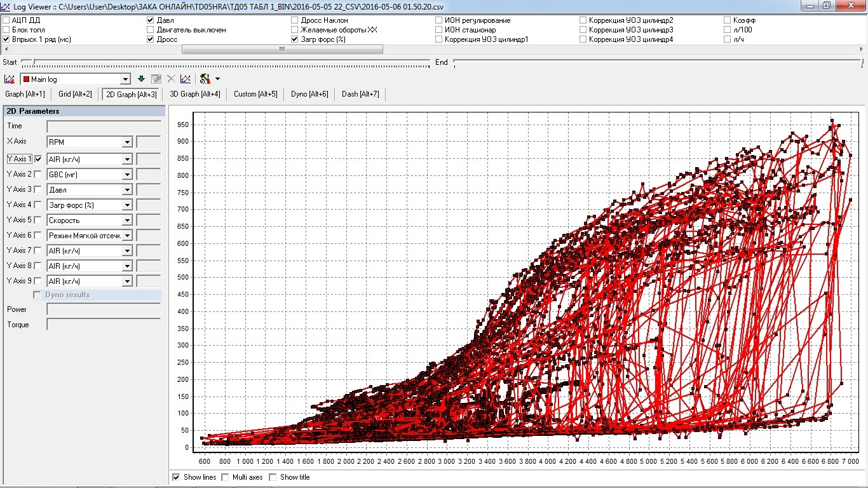Enable the Y Axis 7 checkbox

click(x=38, y=250)
